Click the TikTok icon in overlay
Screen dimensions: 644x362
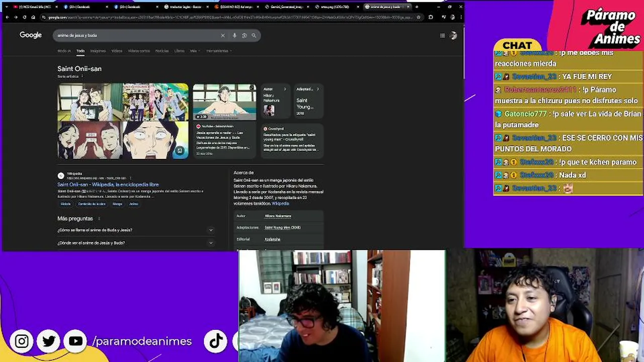point(216,341)
